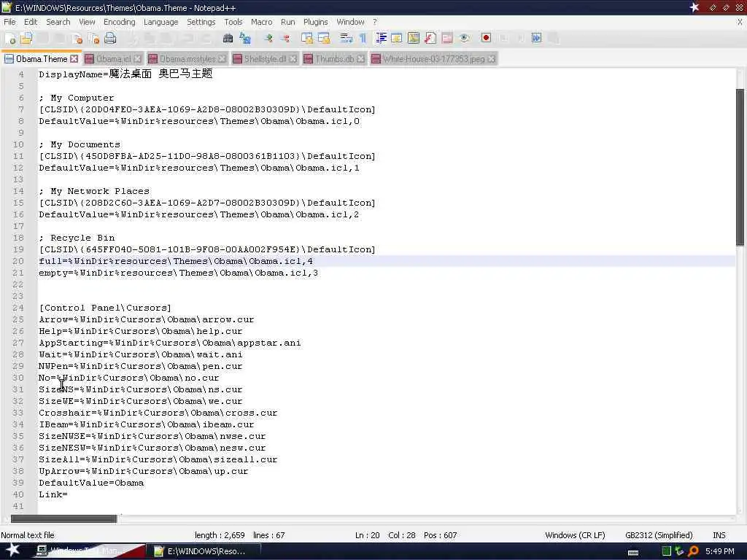The width and height of the screenshot is (747, 560).
Task: Click the Notepad++ taskbar button
Action: (204, 551)
